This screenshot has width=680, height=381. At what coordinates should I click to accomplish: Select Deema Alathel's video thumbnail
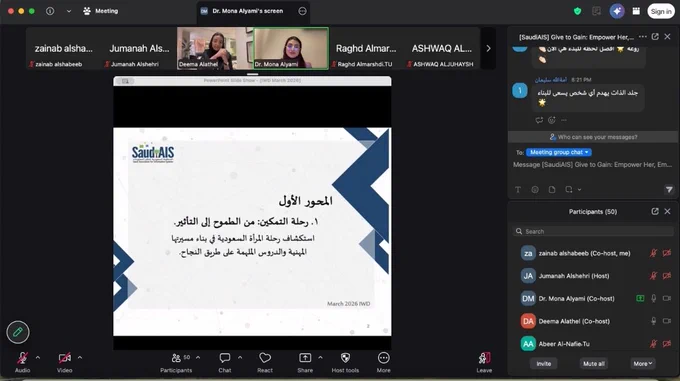[x=215, y=48]
